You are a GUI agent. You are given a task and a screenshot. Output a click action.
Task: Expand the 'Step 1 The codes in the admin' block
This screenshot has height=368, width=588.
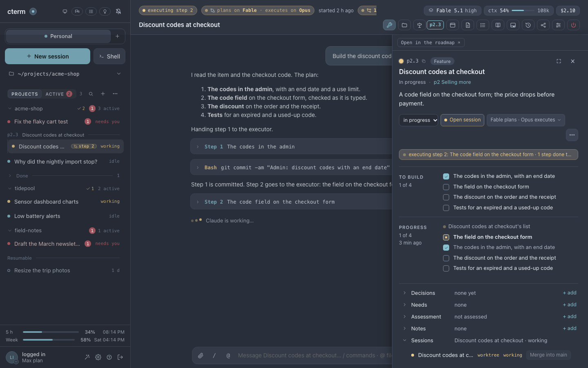[x=291, y=146]
